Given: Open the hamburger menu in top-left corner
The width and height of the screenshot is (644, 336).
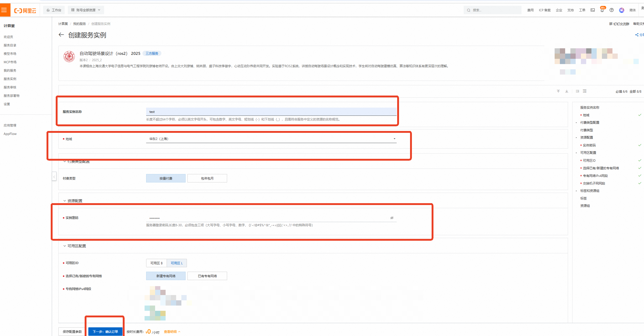Looking at the screenshot, I should 4,10.
